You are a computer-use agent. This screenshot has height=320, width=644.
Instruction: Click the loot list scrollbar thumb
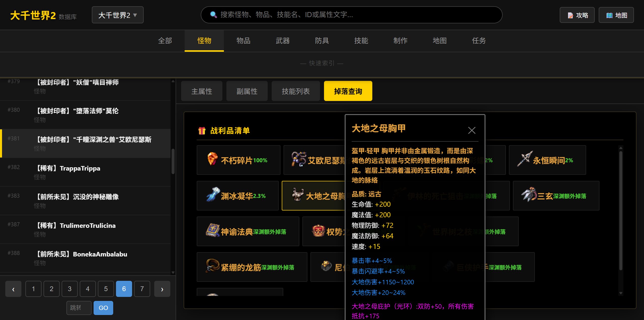coord(621,210)
